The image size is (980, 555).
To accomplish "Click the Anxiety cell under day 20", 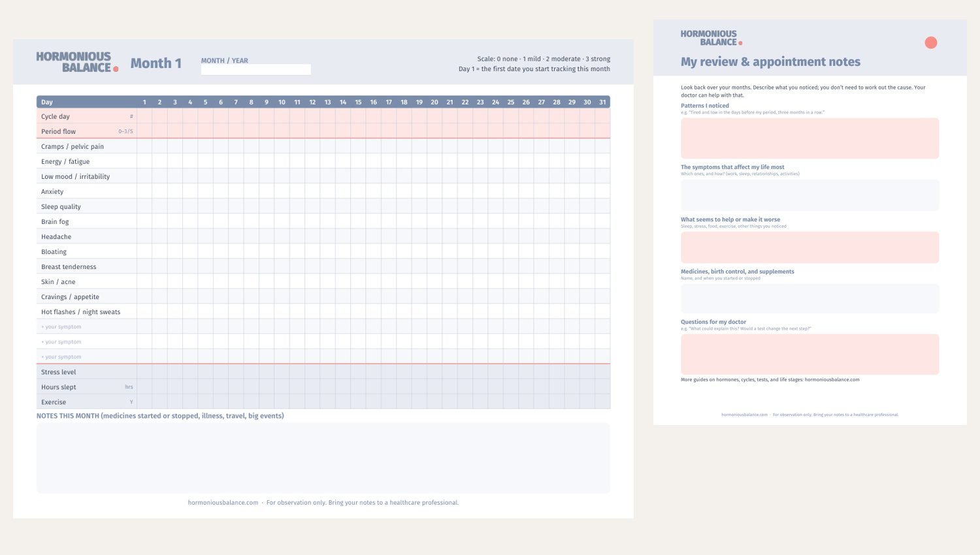I will 434,191.
